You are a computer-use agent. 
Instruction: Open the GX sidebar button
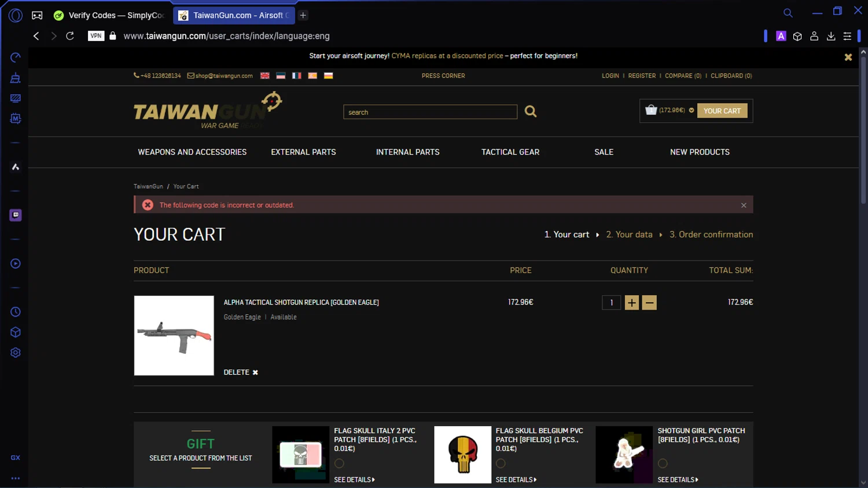[x=16, y=457]
